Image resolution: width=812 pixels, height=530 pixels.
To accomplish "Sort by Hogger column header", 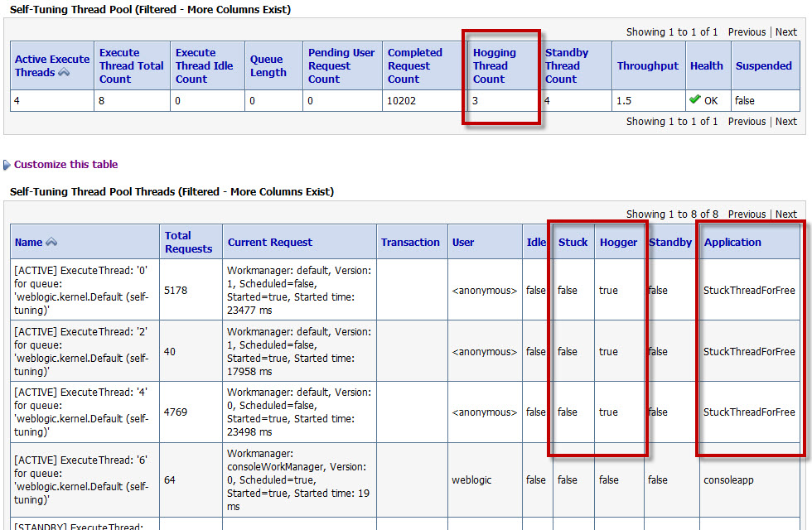I will tap(618, 242).
